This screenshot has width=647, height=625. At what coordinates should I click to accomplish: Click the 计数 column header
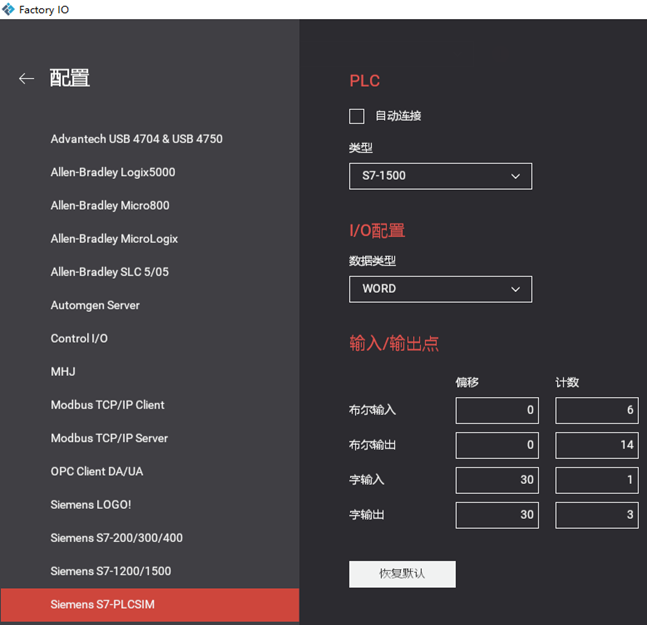click(567, 382)
